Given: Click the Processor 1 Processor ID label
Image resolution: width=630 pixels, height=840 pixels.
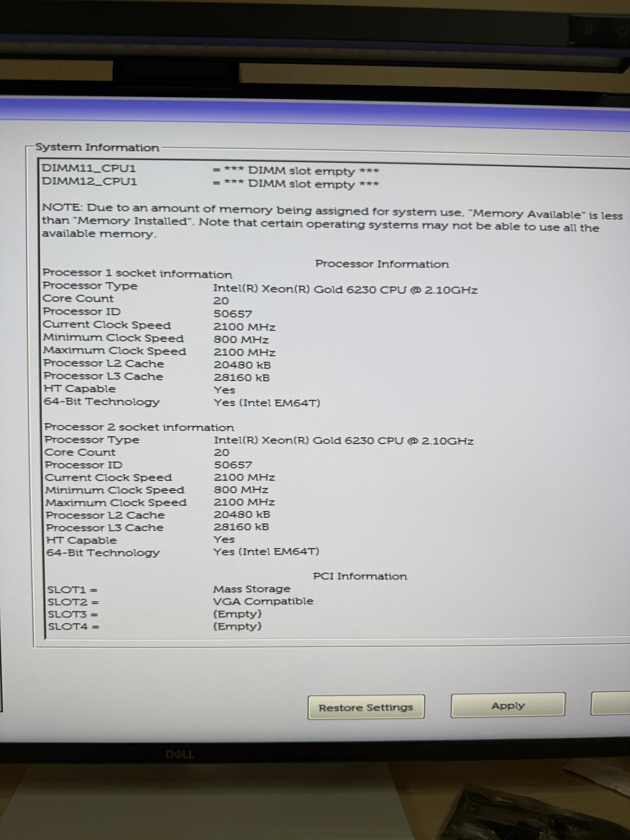Looking at the screenshot, I should [x=82, y=311].
